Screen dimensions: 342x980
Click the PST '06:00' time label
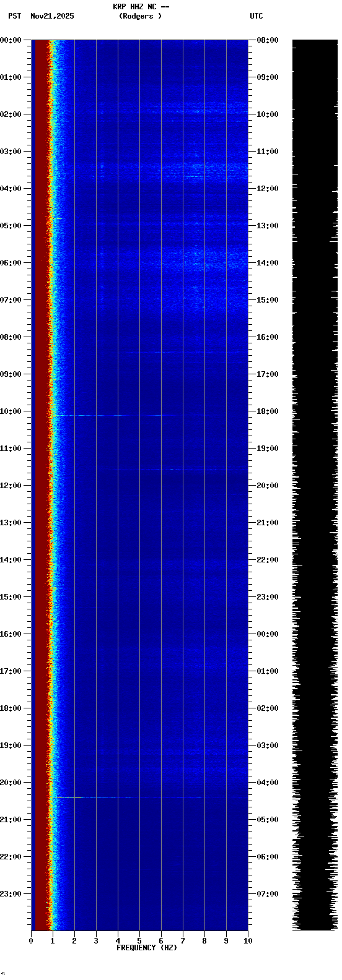[11, 263]
